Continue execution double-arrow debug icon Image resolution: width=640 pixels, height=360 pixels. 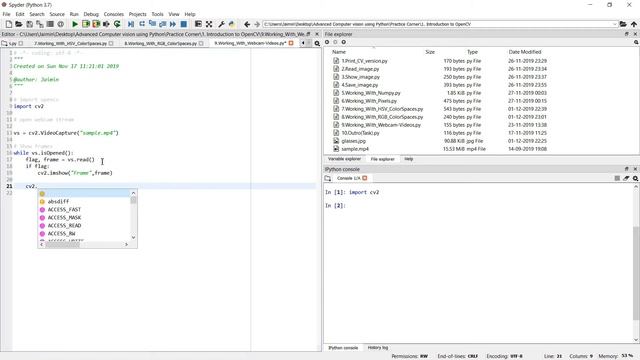pyautogui.click(x=173, y=24)
